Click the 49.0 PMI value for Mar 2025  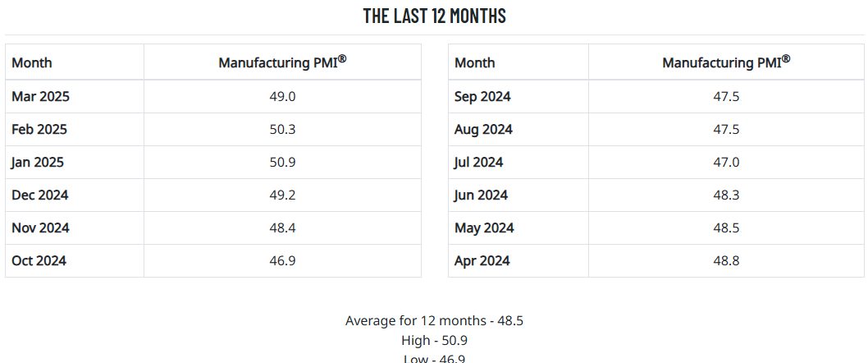282,97
